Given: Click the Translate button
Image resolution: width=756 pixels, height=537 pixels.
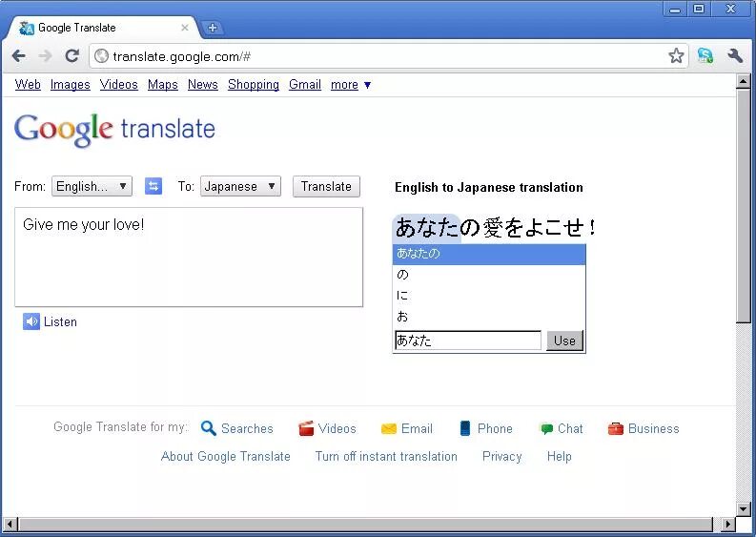Looking at the screenshot, I should (326, 186).
